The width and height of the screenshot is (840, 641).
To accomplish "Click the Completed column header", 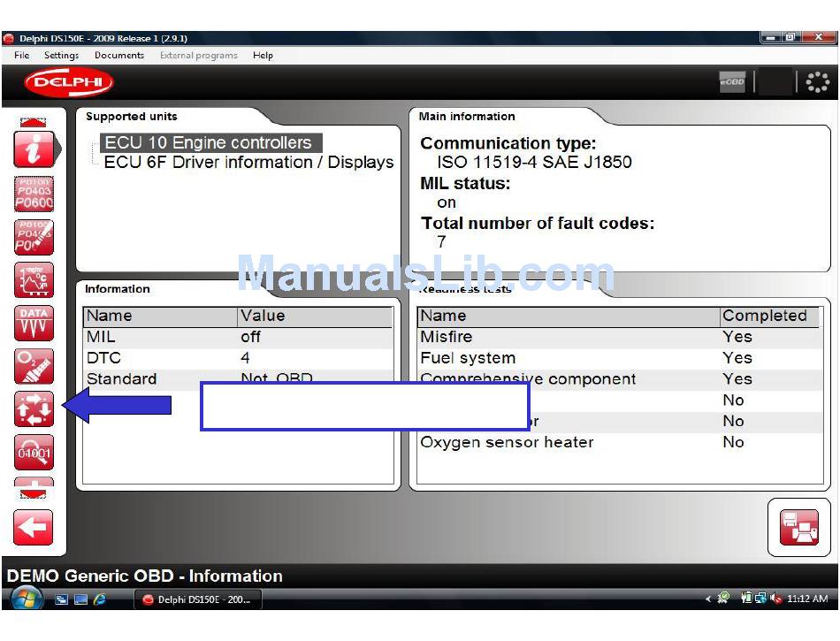I will pyautogui.click(x=769, y=316).
